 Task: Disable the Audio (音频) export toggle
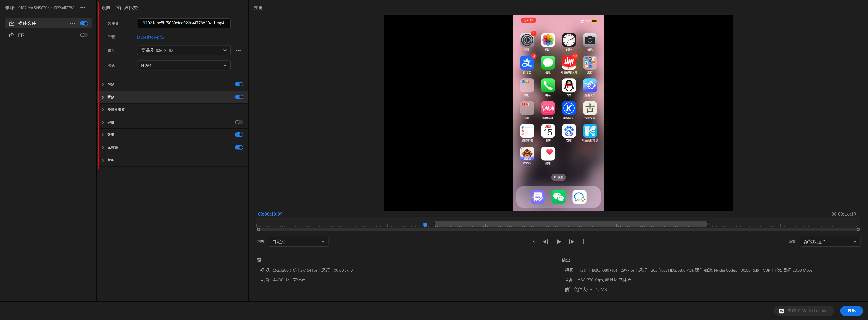coord(239,97)
